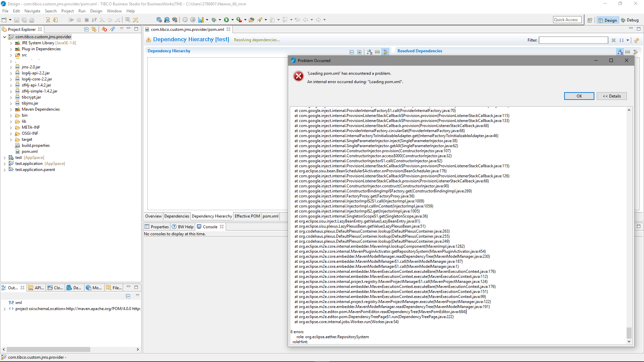Expand the Maven Dependencies node
The image size is (644, 362).
tap(11, 109)
